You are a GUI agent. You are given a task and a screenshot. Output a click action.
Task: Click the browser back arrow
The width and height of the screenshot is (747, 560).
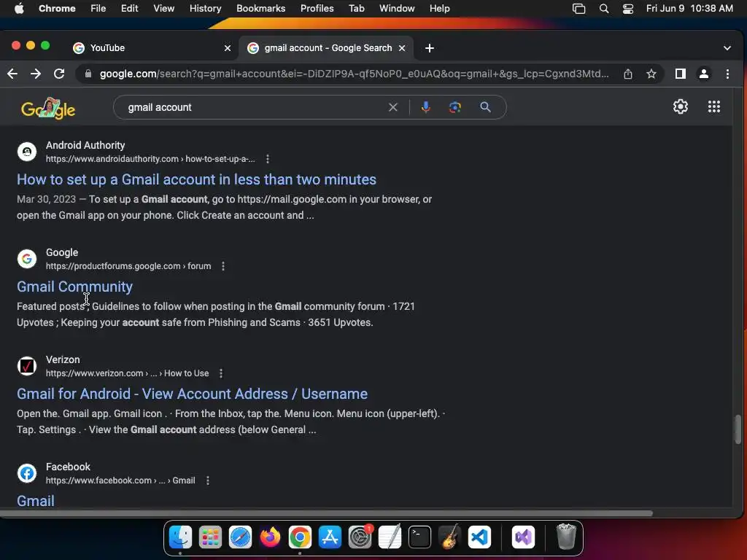[12, 74]
